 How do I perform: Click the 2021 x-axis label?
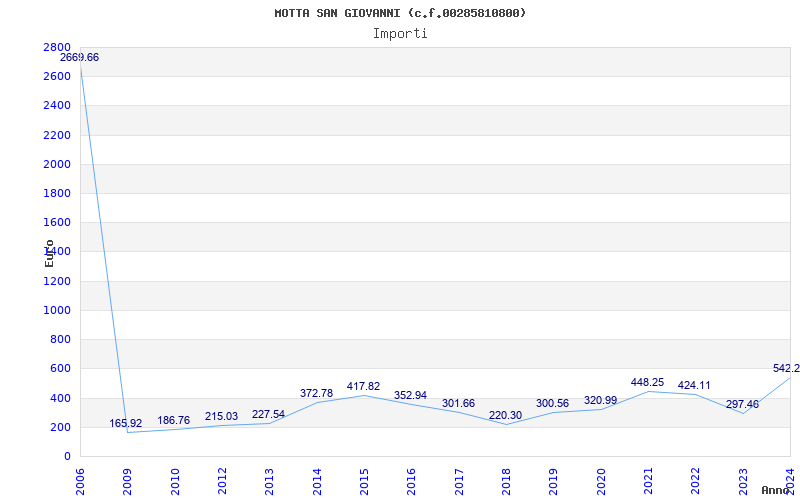pos(648,482)
